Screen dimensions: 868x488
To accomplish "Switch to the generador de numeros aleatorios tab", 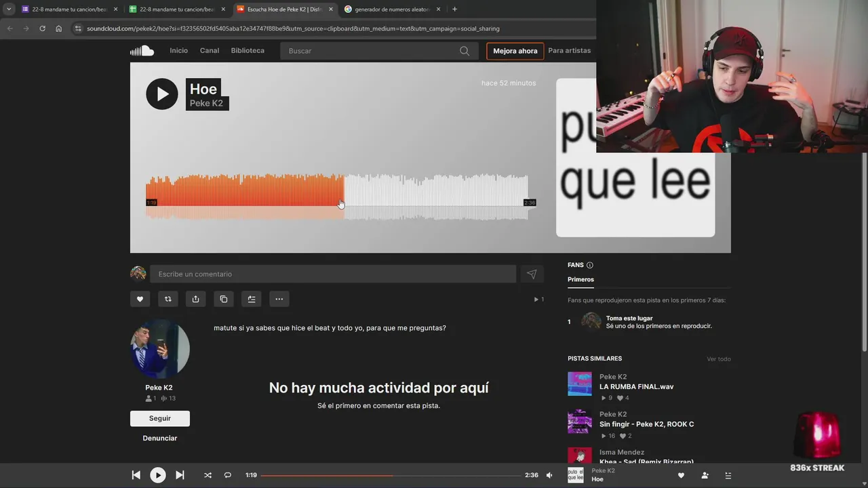I will (391, 9).
